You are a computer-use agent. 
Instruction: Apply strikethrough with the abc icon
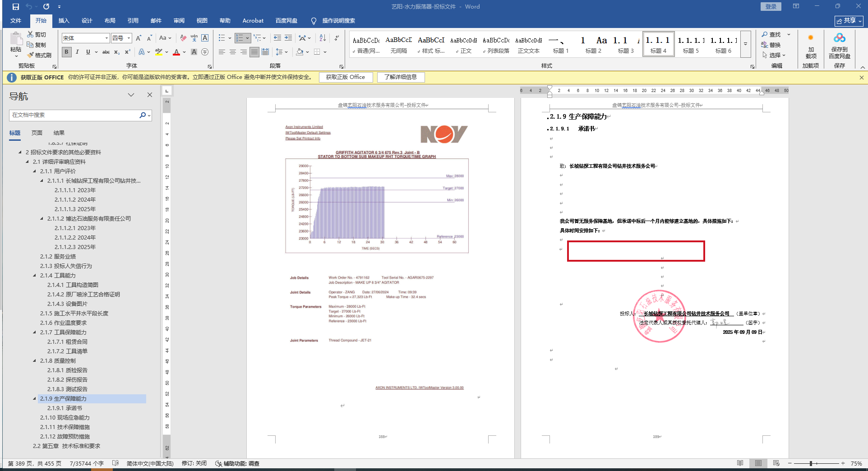tap(106, 52)
